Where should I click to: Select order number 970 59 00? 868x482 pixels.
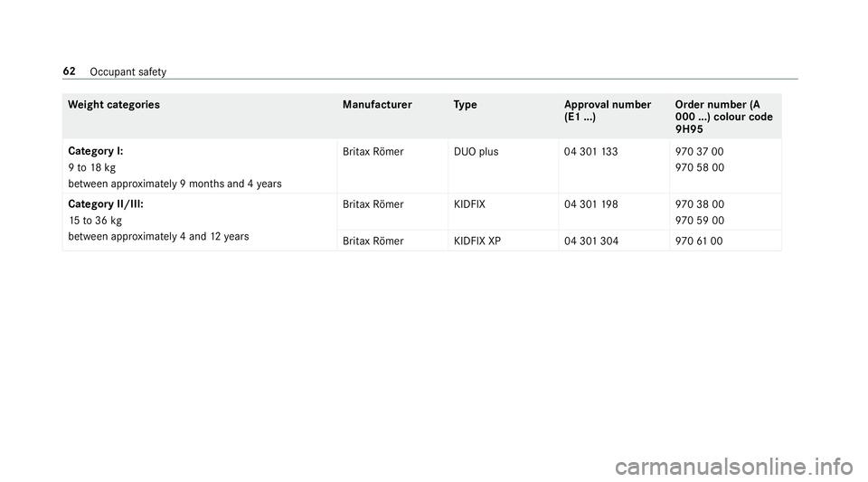pos(700,221)
